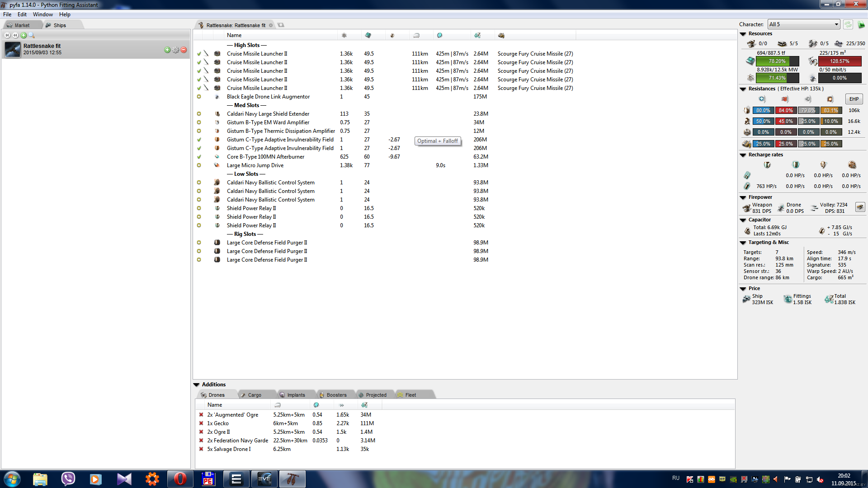Collapse the Recharge rates panel
Screen dimensions: 868x488
[743, 155]
